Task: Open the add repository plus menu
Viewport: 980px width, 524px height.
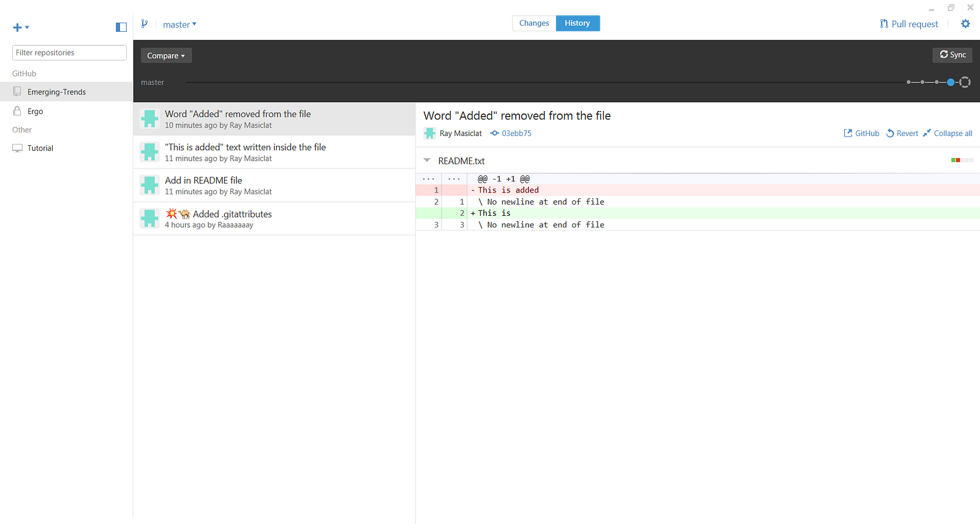Action: pos(21,27)
